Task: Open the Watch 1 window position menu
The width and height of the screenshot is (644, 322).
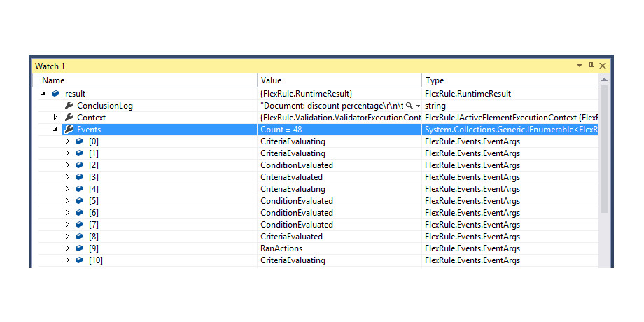Action: click(580, 66)
